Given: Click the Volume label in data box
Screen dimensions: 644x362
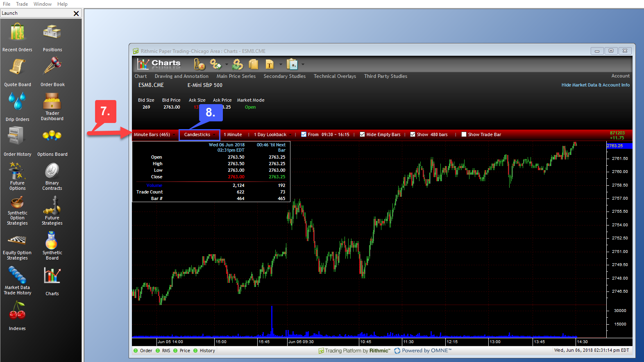Looking at the screenshot, I should [x=154, y=185].
